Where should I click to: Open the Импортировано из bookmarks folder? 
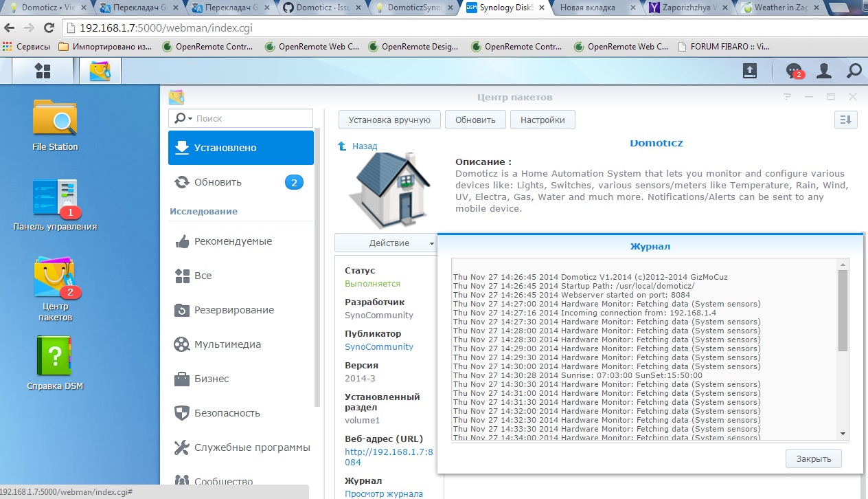point(106,47)
